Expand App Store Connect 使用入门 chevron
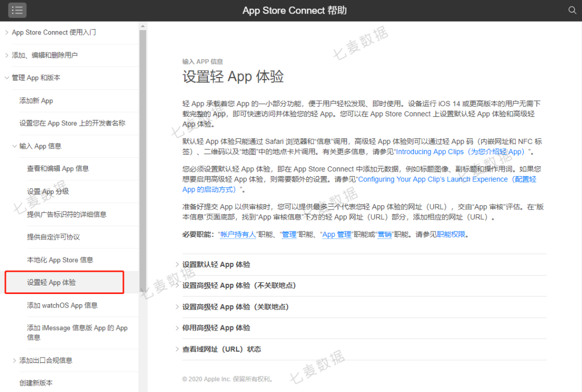This screenshot has height=392, width=582. tap(6, 33)
